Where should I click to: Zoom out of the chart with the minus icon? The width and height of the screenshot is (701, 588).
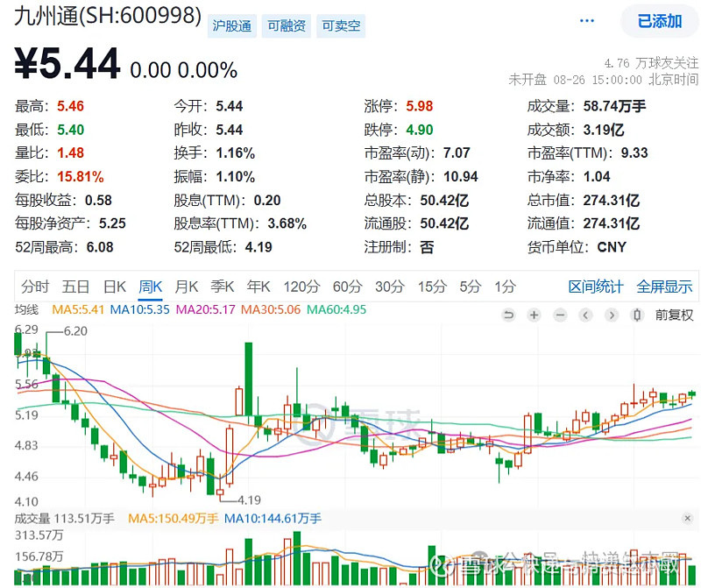[x=560, y=315]
